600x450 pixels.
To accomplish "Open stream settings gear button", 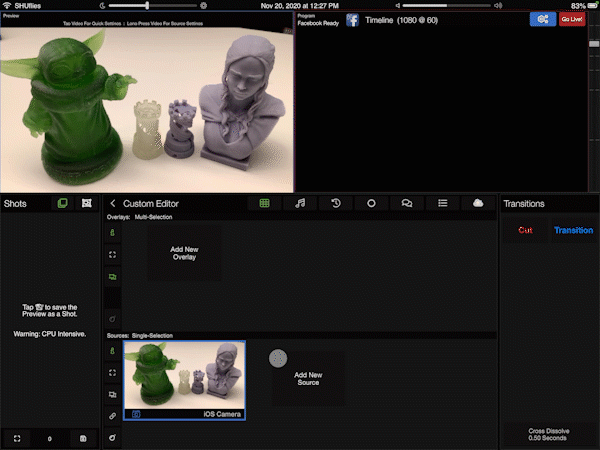I will click(543, 19).
